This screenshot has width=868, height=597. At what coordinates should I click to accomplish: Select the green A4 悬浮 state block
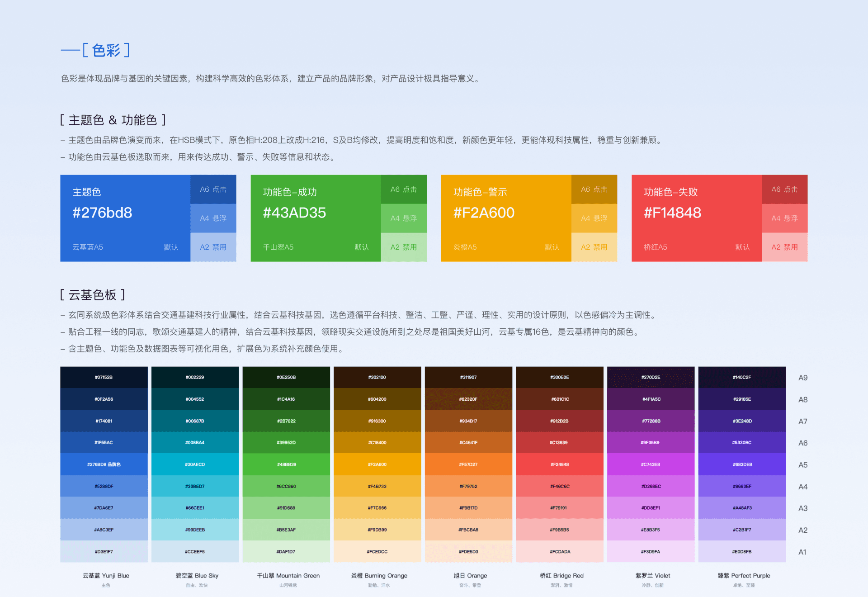pos(404,218)
